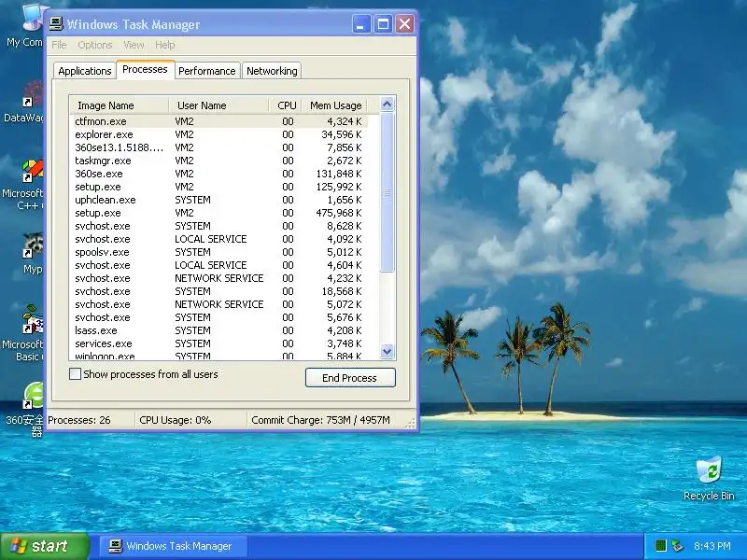Sort processes by Image Name column
The image size is (747, 560).
pyautogui.click(x=120, y=105)
